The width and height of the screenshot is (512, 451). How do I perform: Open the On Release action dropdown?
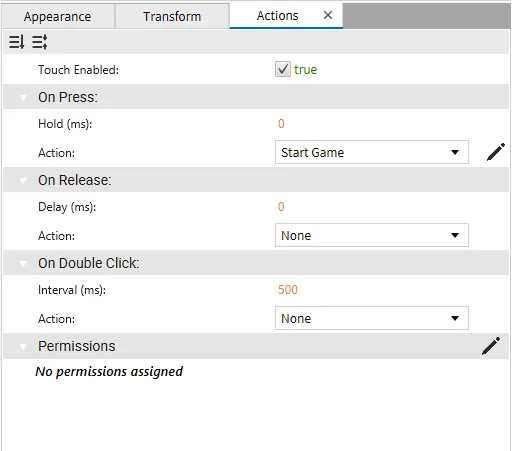[x=372, y=235]
